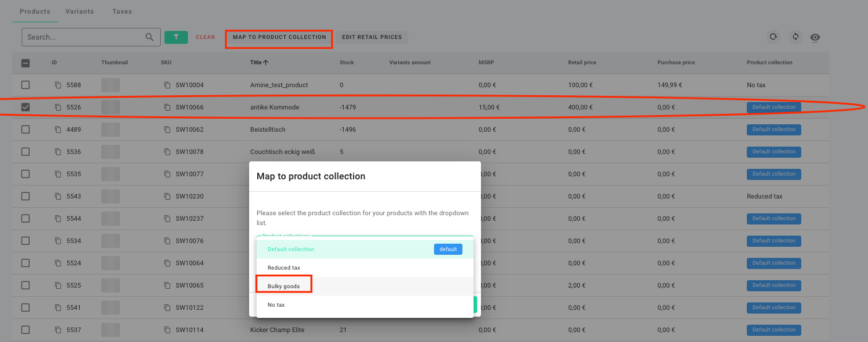Click the sync arrows icon

(796, 37)
